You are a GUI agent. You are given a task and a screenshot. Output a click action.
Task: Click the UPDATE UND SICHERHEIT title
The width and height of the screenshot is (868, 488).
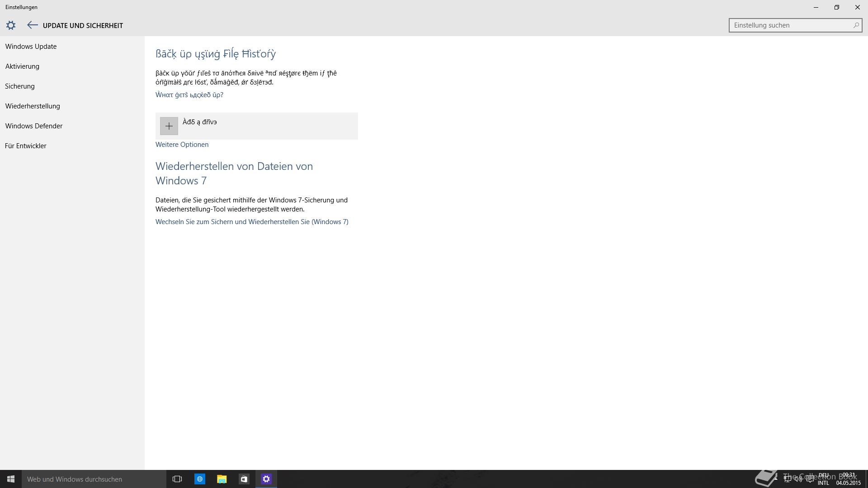coord(83,26)
